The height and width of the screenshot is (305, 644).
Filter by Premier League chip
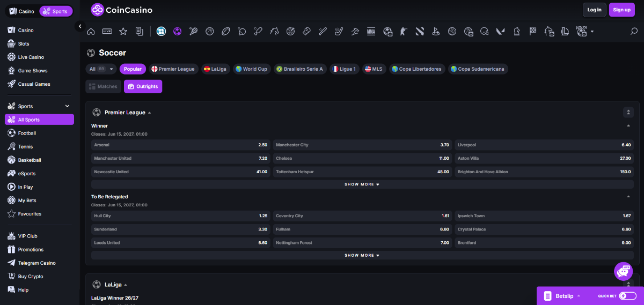pyautogui.click(x=173, y=69)
